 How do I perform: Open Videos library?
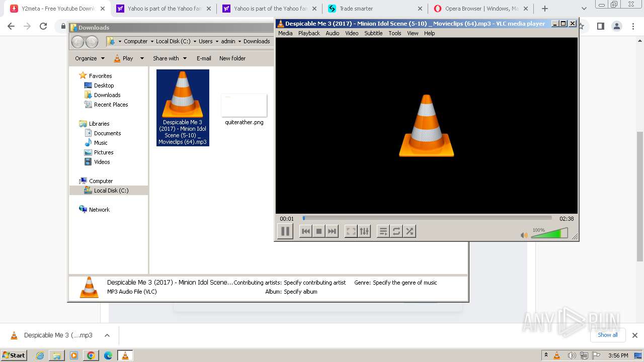[102, 162]
